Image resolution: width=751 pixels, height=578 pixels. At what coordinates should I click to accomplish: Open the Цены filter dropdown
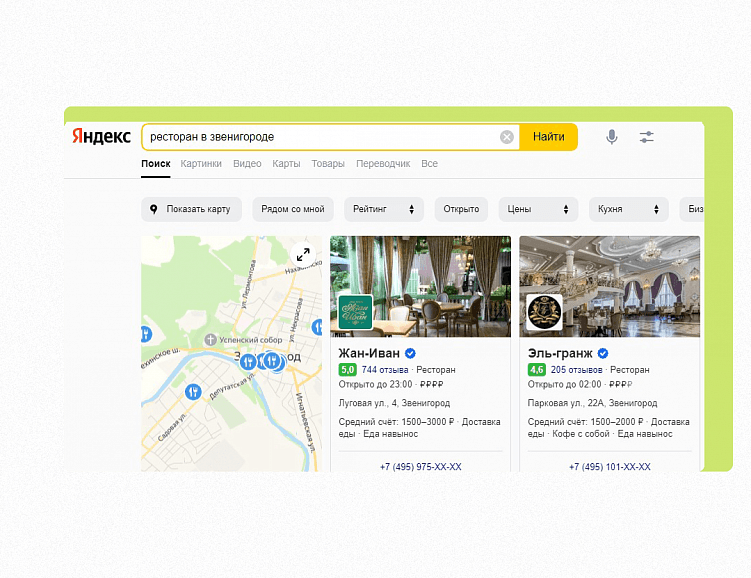click(x=538, y=209)
